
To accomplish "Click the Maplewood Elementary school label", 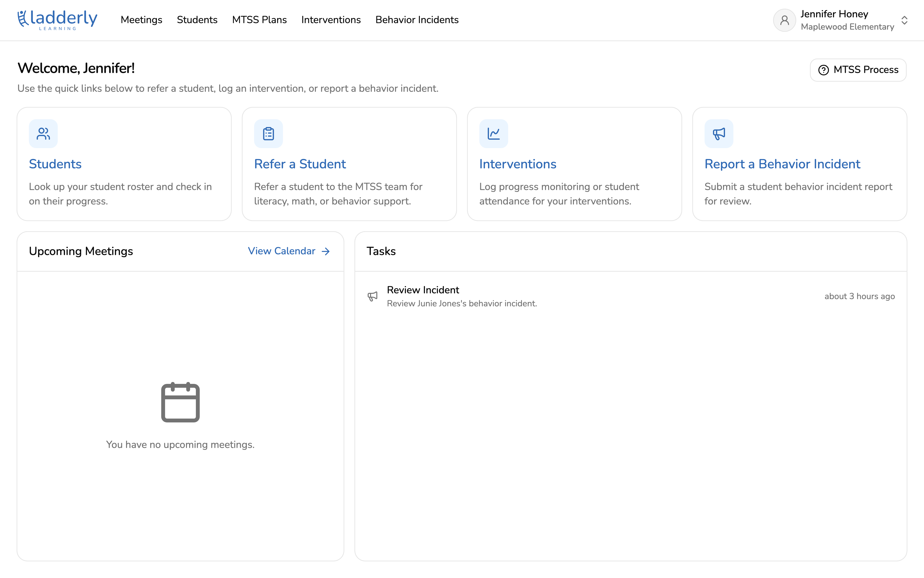I will tap(847, 27).
